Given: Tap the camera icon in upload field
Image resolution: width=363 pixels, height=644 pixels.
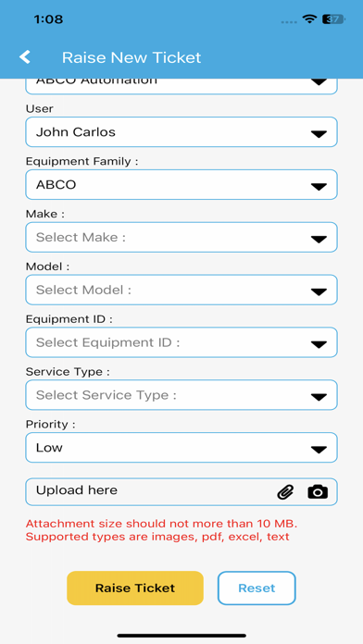Looking at the screenshot, I should (x=318, y=491).
